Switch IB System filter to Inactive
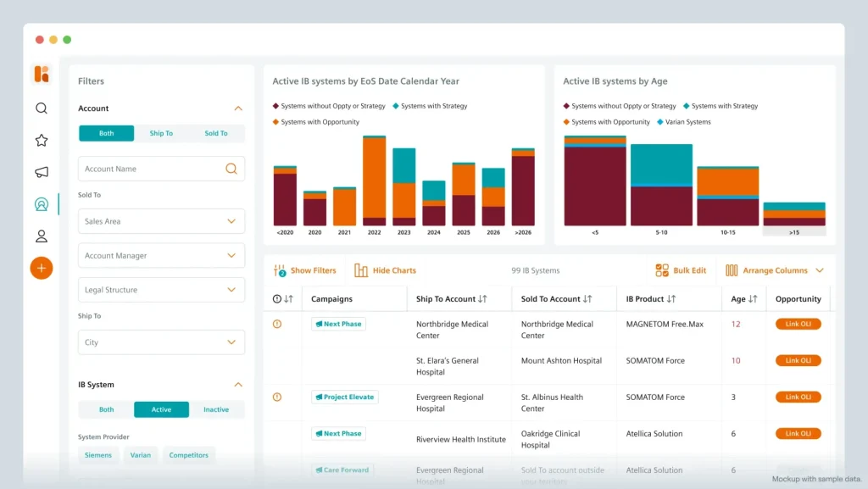868x489 pixels. pos(216,409)
